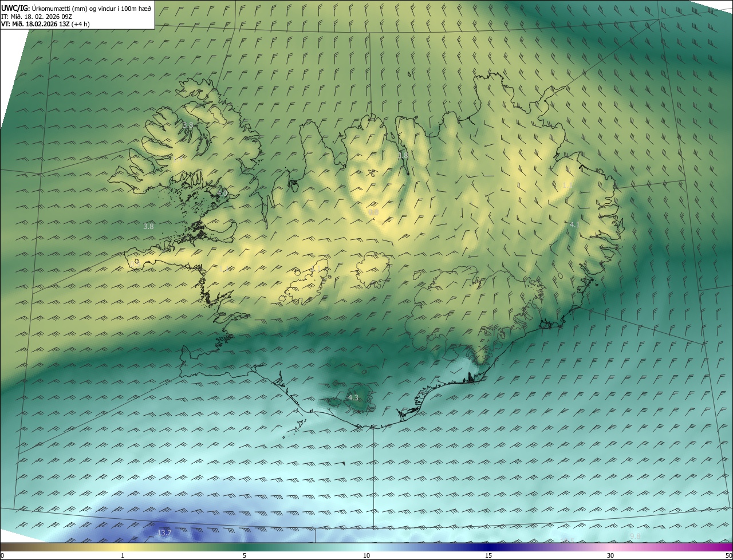Viewport: 733px width, 560px height.
Task: Click the "50" tick on the colorbar
Action: [728, 555]
